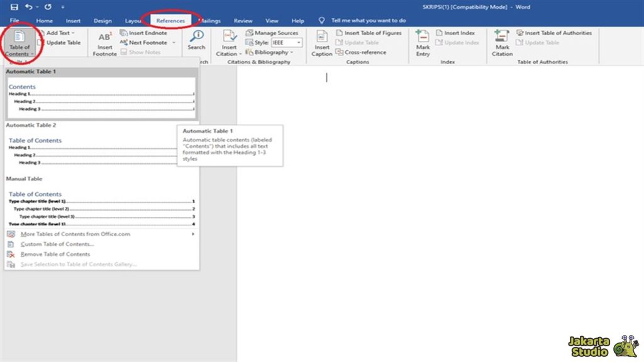644x362 pixels.
Task: Click the Save icon in title bar
Action: coord(14,7)
